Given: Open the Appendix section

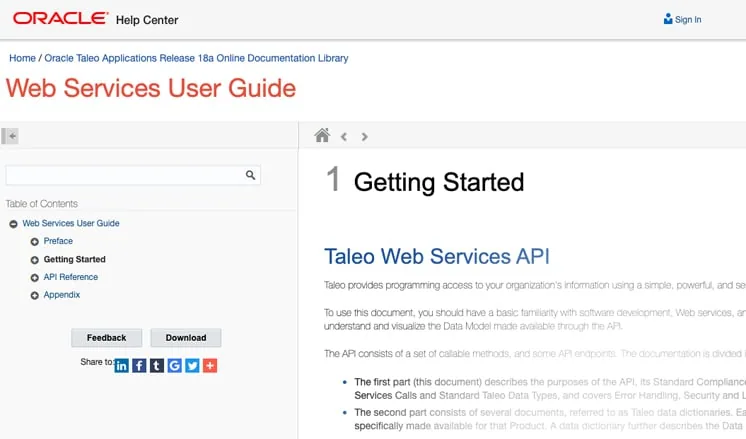Looking at the screenshot, I should tap(62, 295).
